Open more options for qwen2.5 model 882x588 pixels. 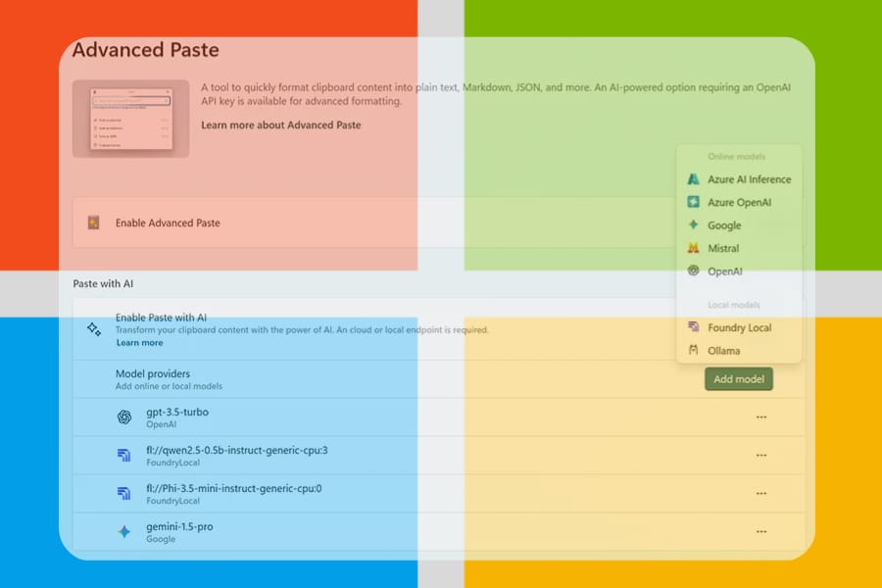[761, 455]
